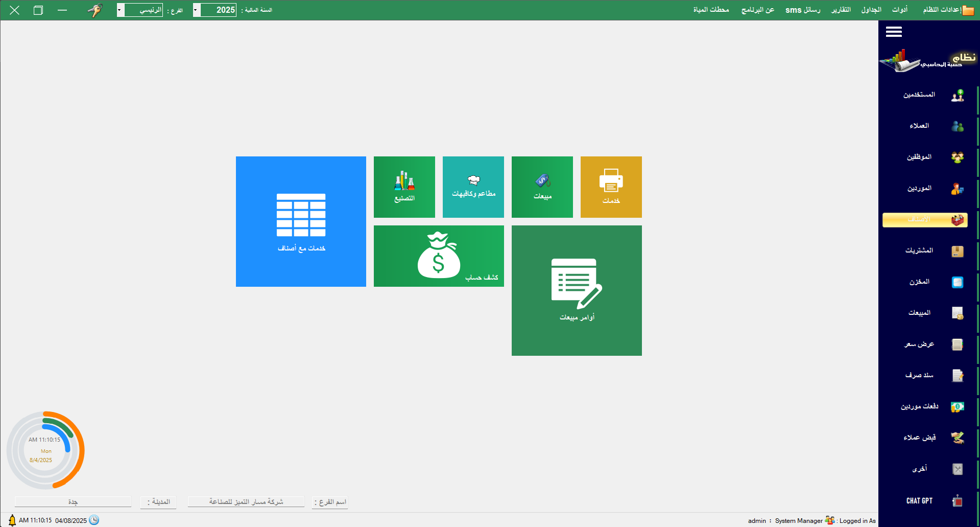Open the manufacturing (التصنيع) tile
The image size is (980, 527).
tap(404, 187)
